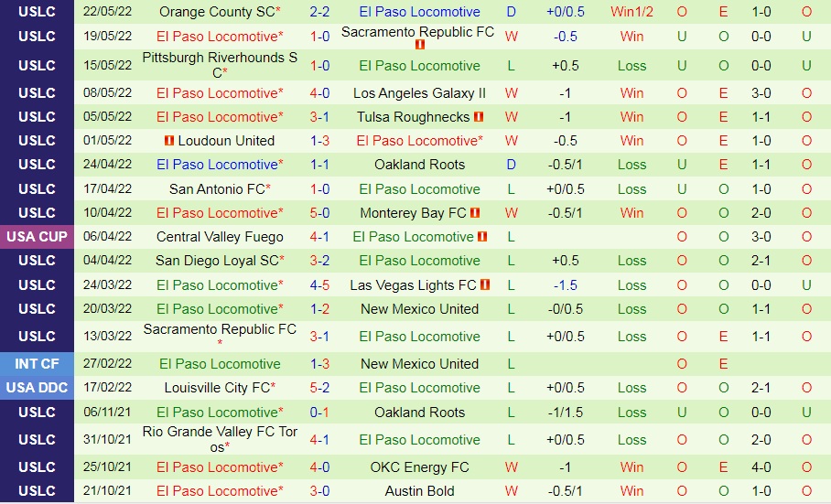
Task: Go to the Los Angeles Galaxy II team
Action: (x=419, y=93)
